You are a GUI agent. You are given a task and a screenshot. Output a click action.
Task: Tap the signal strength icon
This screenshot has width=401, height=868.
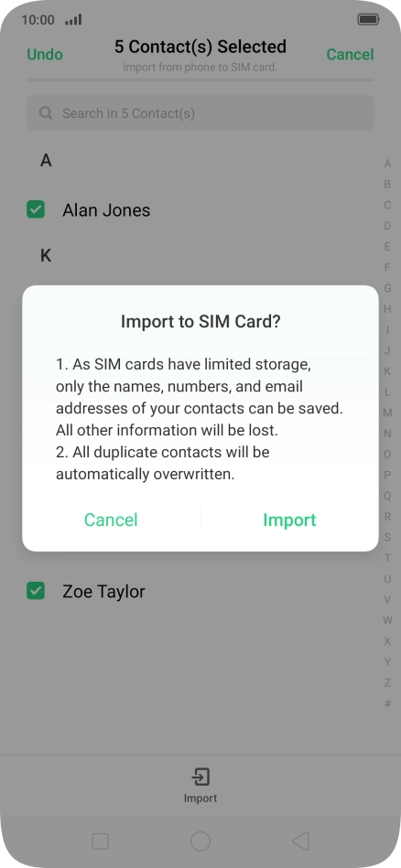(73, 20)
